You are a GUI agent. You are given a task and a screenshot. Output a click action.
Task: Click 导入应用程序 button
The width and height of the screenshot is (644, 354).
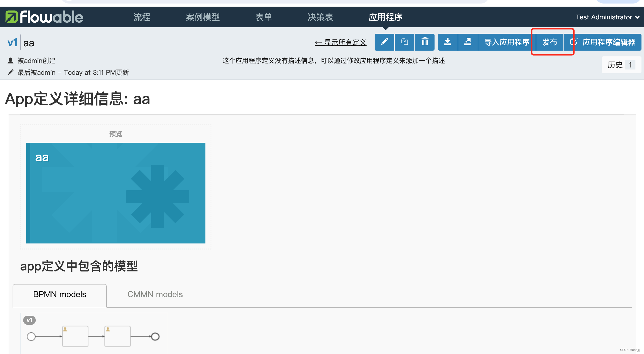[x=507, y=42]
